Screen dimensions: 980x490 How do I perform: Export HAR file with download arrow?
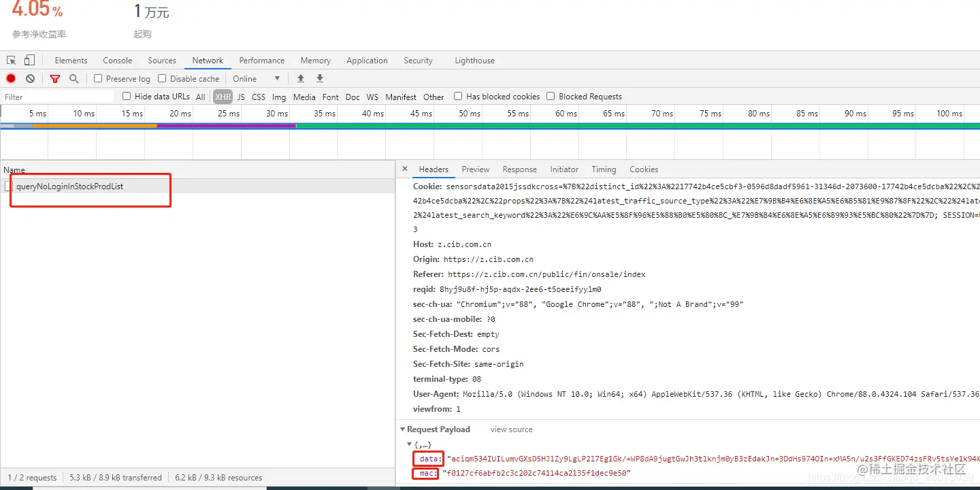(x=320, y=78)
